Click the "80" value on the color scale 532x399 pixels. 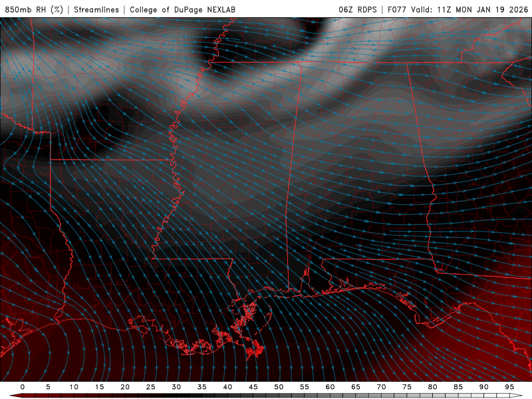(433, 387)
